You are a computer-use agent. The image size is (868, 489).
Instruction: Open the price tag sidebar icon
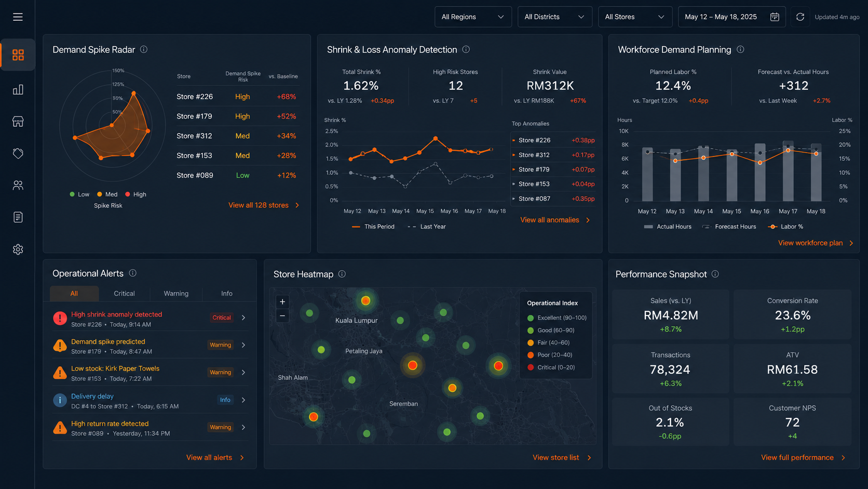(x=18, y=153)
